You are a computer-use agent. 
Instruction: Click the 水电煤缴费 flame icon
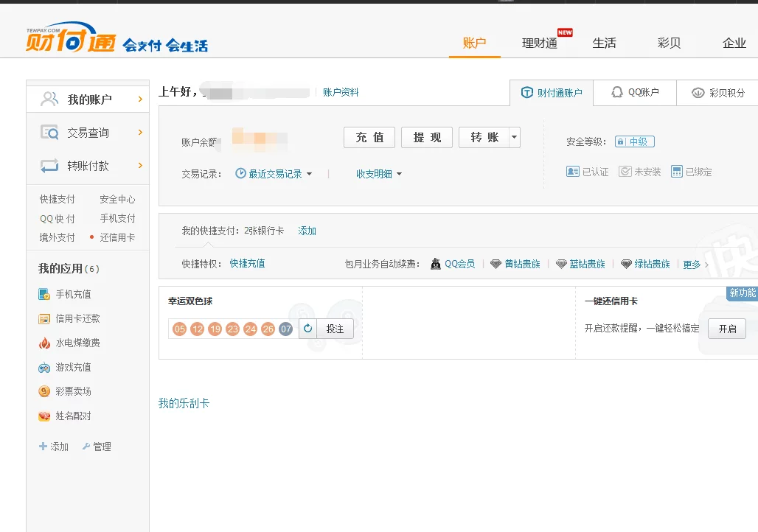pyautogui.click(x=44, y=343)
